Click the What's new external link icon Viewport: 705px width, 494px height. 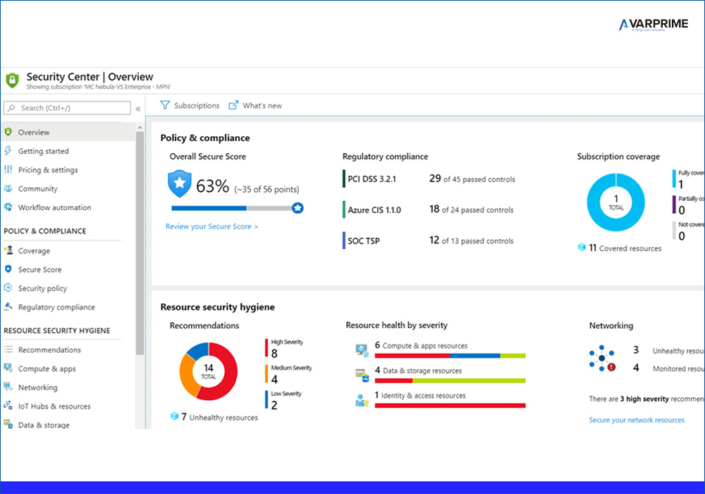(233, 105)
